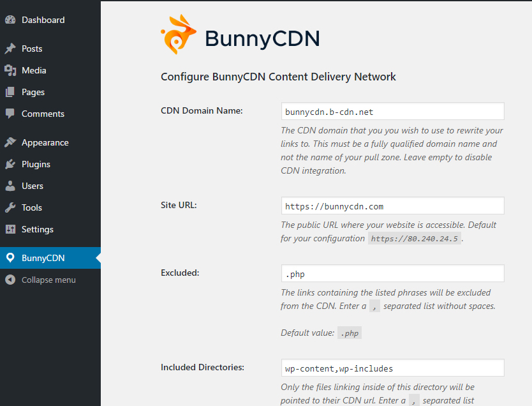The image size is (532, 406).
Task: Open the Settings menu
Action: 50,229
